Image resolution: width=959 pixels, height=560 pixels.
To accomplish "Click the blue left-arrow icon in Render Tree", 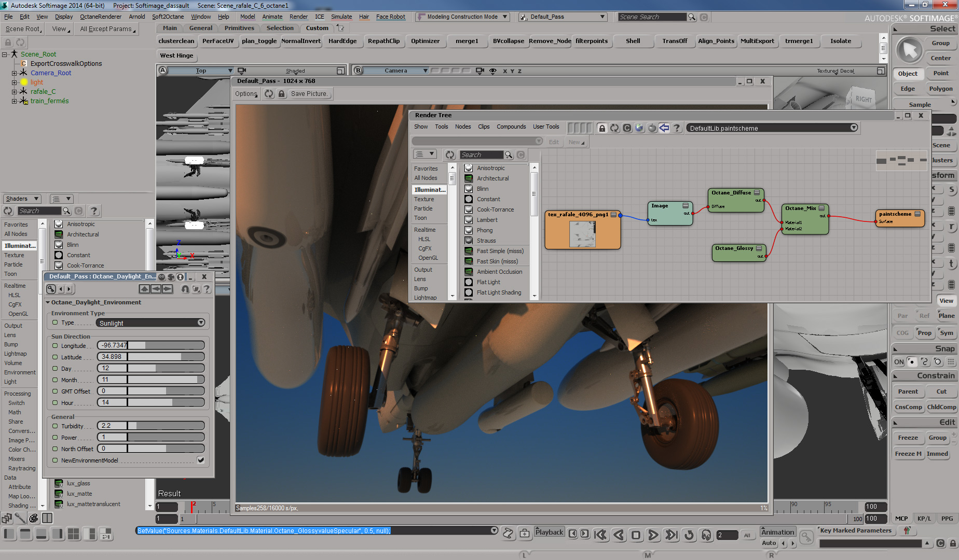I will click(664, 128).
